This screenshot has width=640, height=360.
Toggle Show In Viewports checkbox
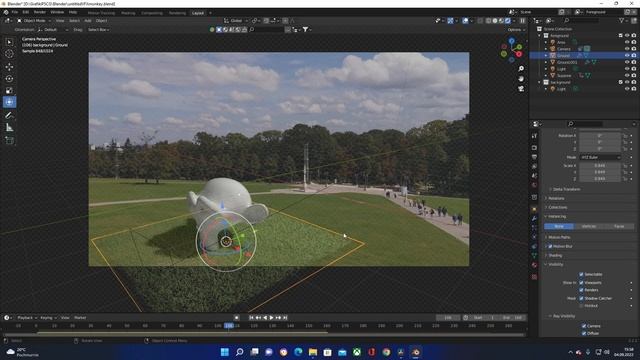coord(581,282)
